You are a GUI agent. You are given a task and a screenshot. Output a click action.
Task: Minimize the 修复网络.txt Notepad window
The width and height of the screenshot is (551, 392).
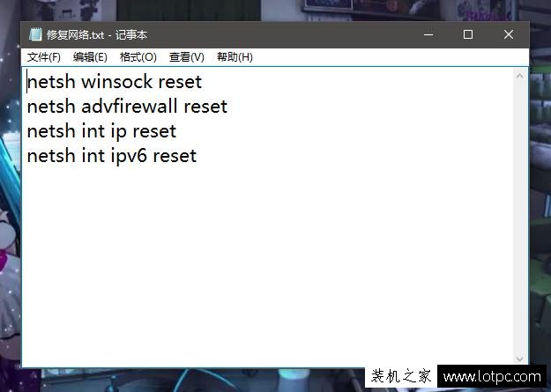[x=428, y=34]
